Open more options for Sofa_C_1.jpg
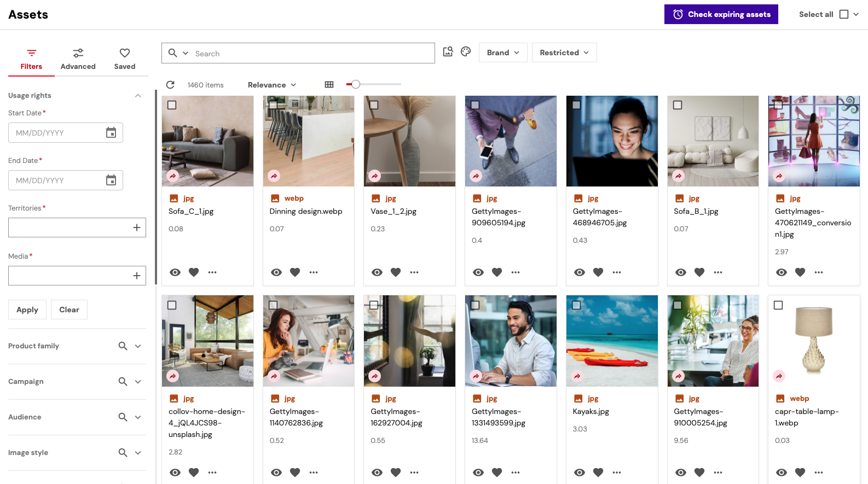 point(212,272)
